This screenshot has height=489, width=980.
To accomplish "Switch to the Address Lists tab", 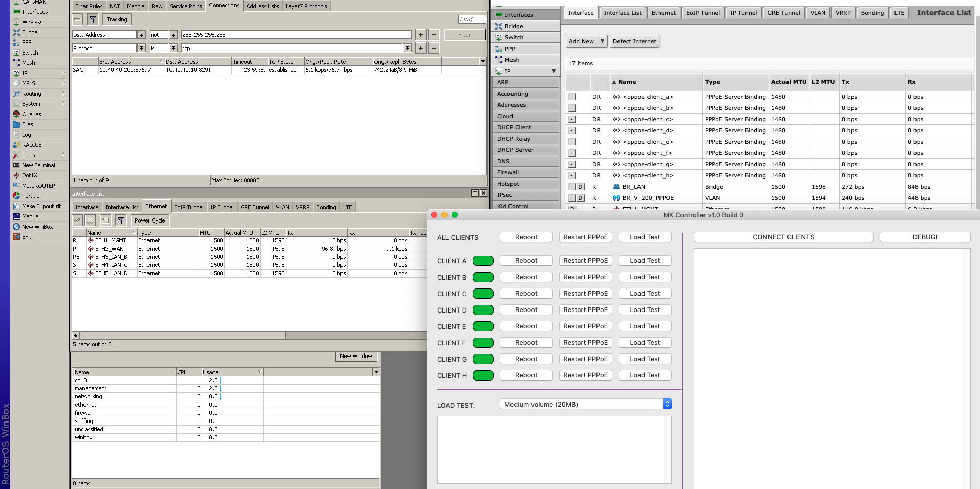I will click(x=262, y=6).
